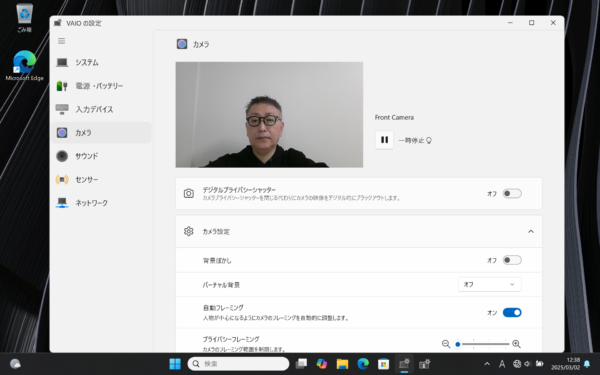Screen dimensions: 600x375
Task: Click the zoom in magnifier icon
Action: click(516, 344)
